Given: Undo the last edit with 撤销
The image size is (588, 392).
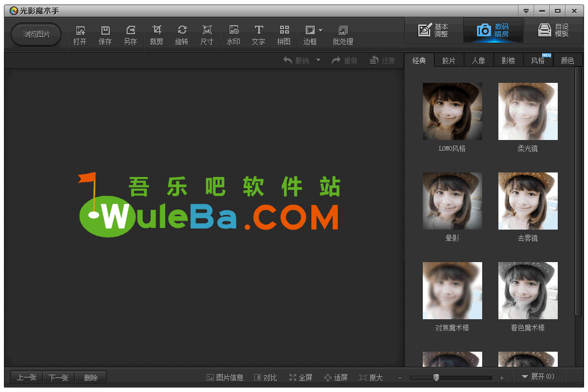Looking at the screenshot, I should tap(296, 60).
